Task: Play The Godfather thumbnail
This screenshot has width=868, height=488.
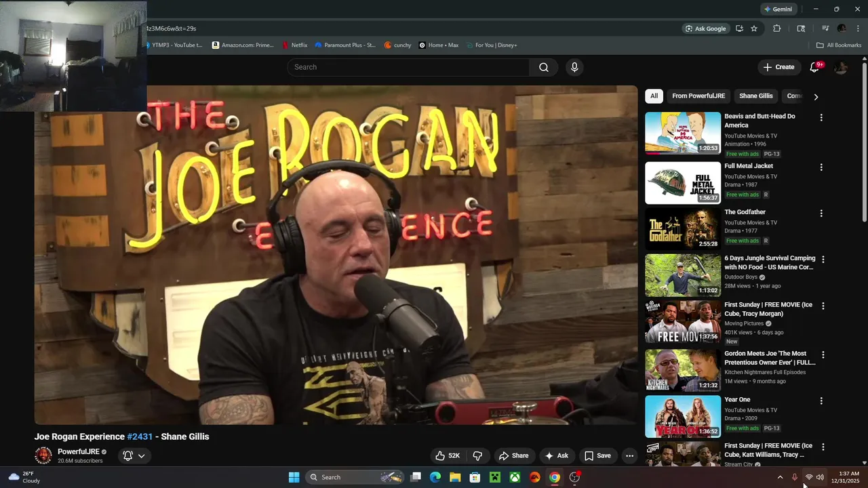Action: (683, 229)
